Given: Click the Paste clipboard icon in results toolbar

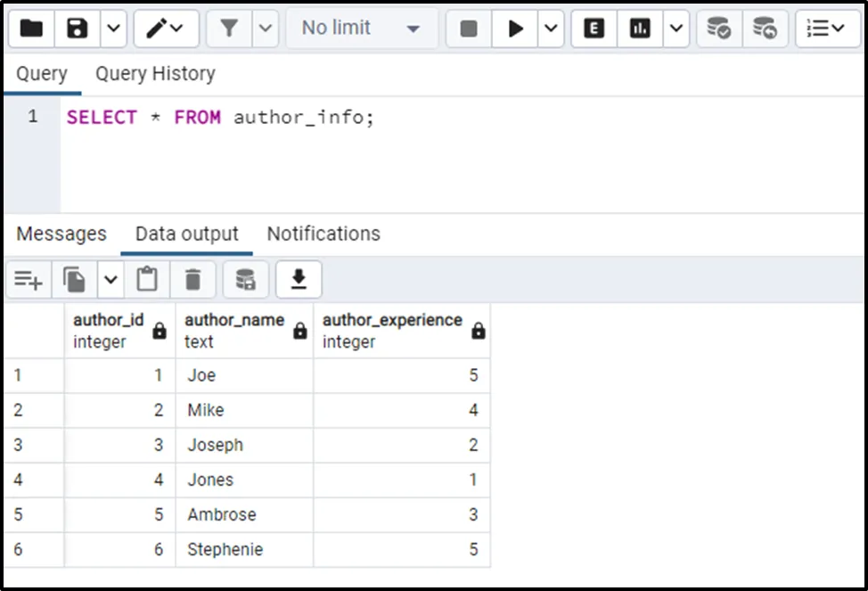Looking at the screenshot, I should click(147, 281).
